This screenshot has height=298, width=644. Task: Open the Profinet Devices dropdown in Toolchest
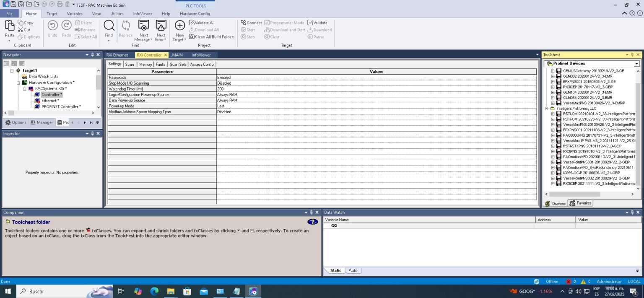(x=636, y=63)
